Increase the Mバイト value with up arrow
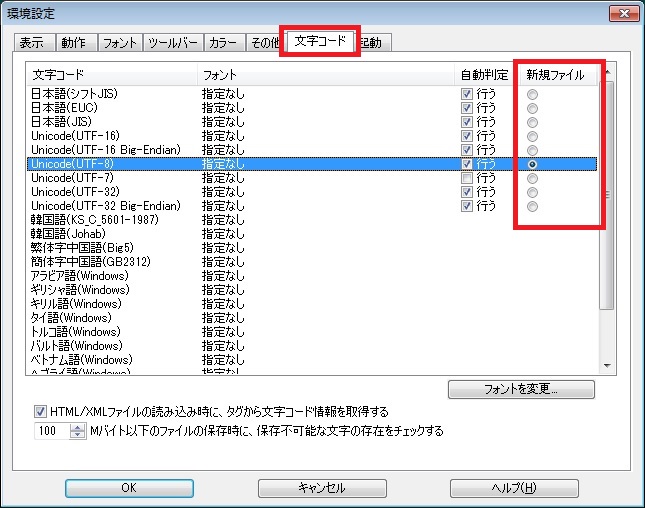This screenshot has height=508, width=645. click(x=79, y=427)
